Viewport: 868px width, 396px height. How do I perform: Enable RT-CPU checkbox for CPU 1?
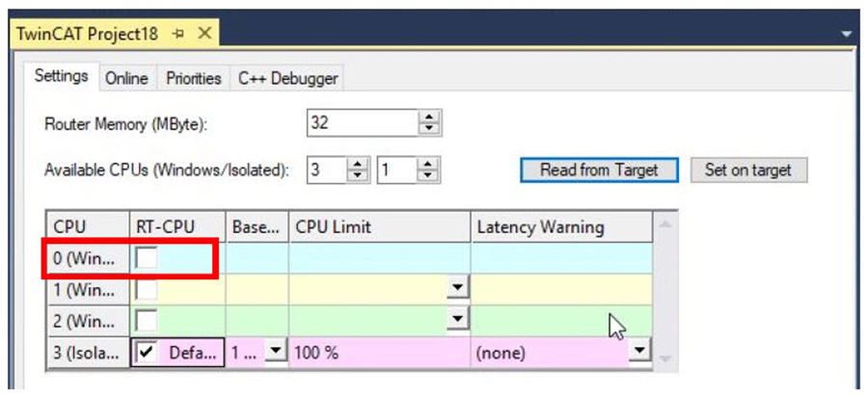point(147,289)
